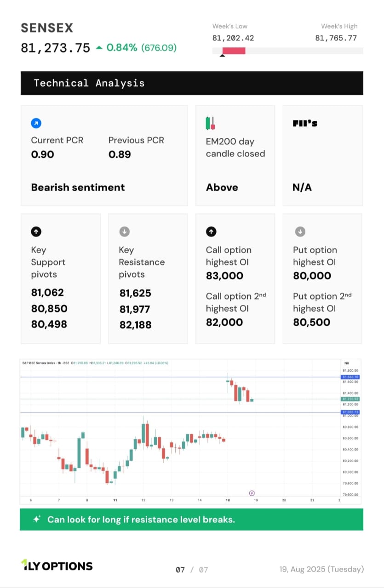384x588 pixels.
Task: Click the green 81,298.52 current price label
Action: coord(350,399)
